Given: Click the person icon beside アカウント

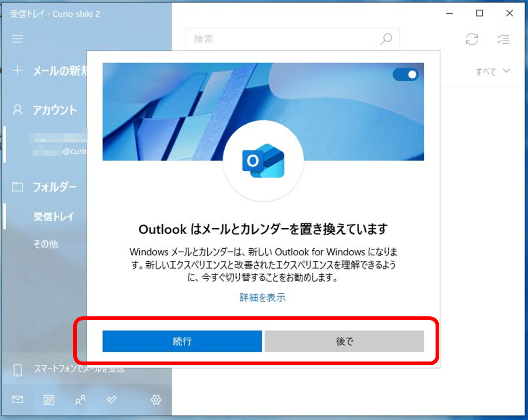Looking at the screenshot, I should 18,110.
